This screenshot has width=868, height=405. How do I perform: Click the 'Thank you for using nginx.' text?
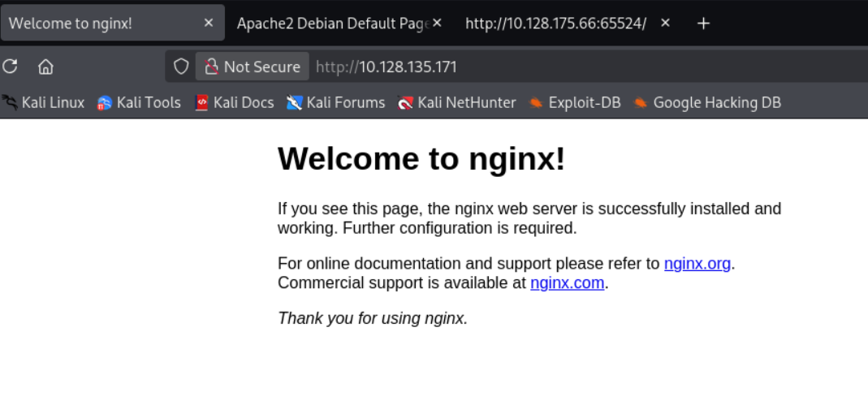pyautogui.click(x=374, y=319)
